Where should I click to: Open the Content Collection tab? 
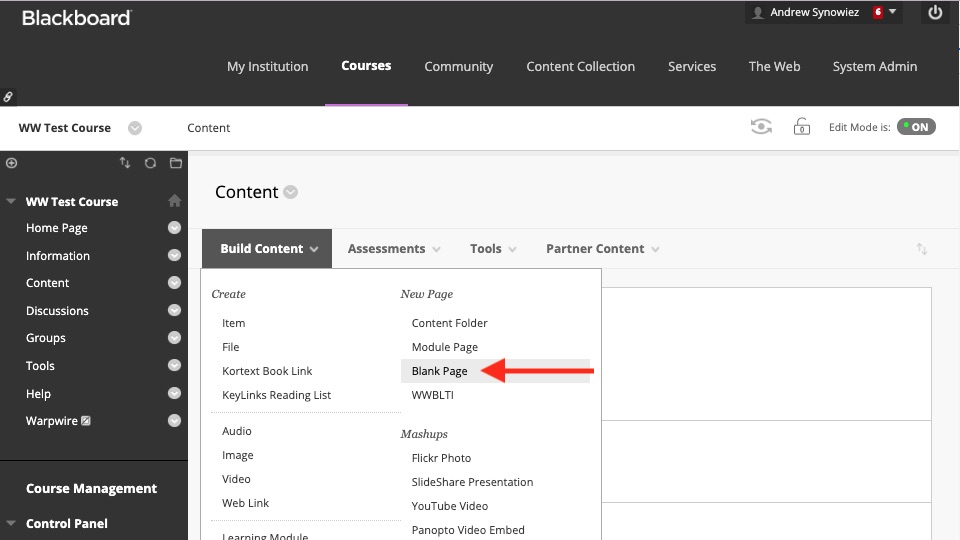point(580,66)
